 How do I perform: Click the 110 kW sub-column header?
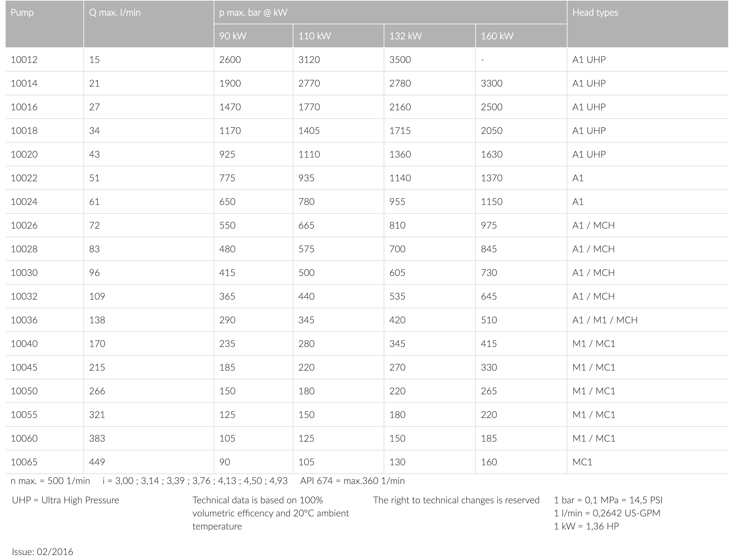(314, 36)
